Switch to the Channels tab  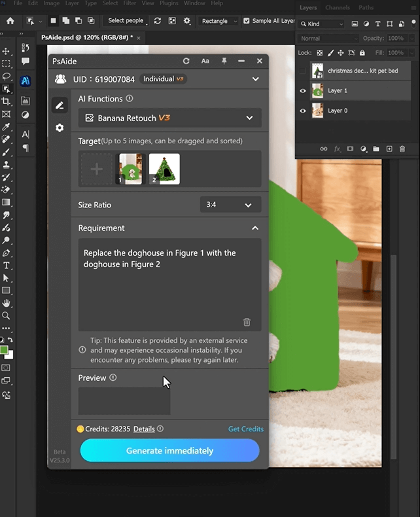pyautogui.click(x=338, y=8)
